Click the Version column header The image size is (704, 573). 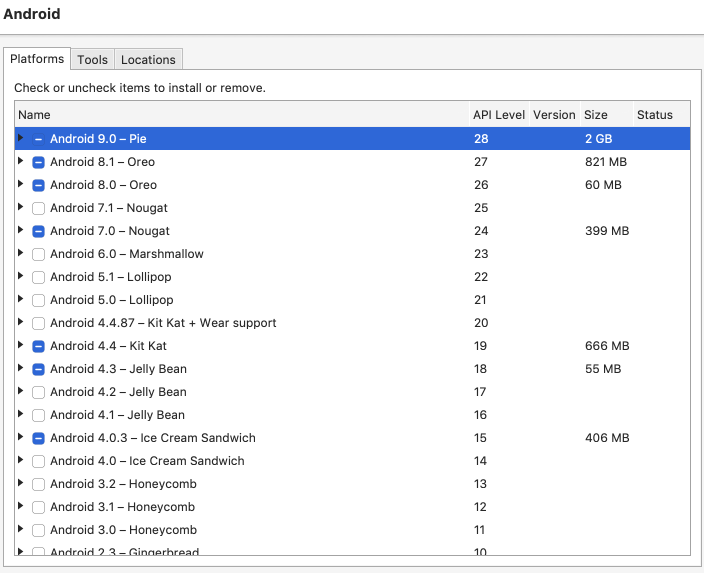click(554, 115)
